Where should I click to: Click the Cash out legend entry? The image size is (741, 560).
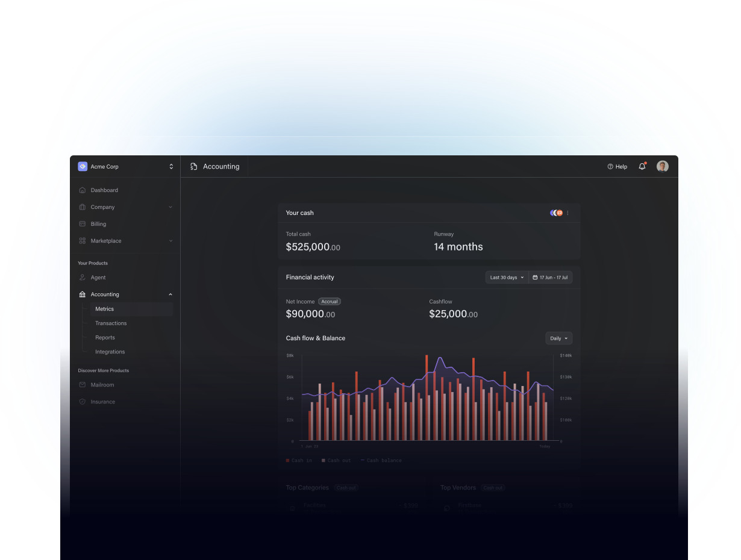click(336, 461)
